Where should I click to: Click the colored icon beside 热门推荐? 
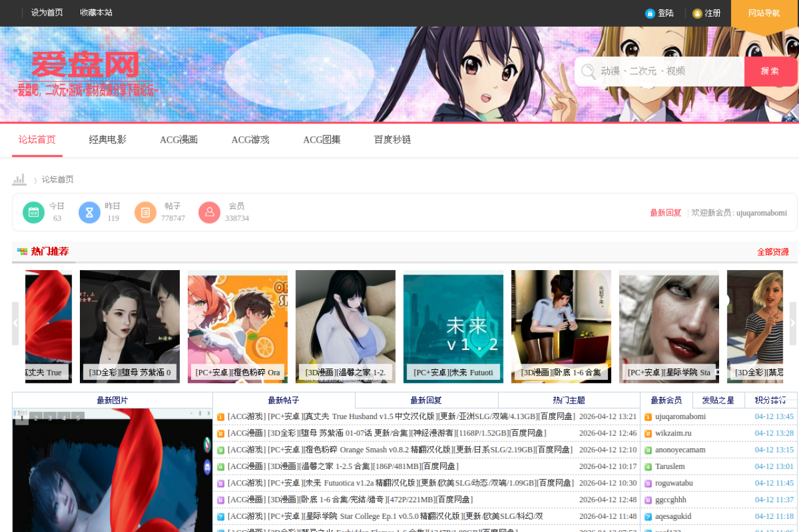[22, 251]
